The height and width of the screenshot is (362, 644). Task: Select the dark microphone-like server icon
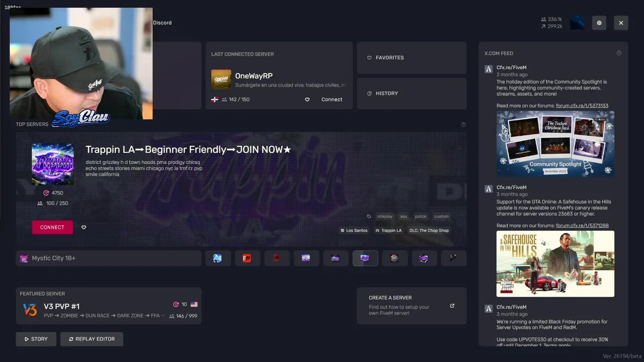pos(453,258)
